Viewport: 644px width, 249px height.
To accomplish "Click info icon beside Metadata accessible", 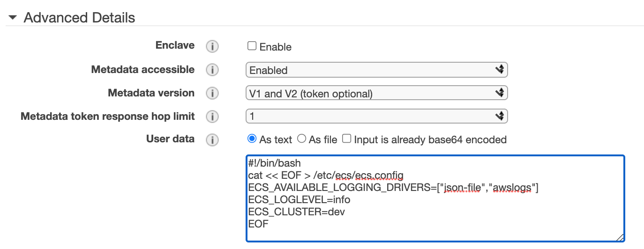I will pyautogui.click(x=213, y=70).
